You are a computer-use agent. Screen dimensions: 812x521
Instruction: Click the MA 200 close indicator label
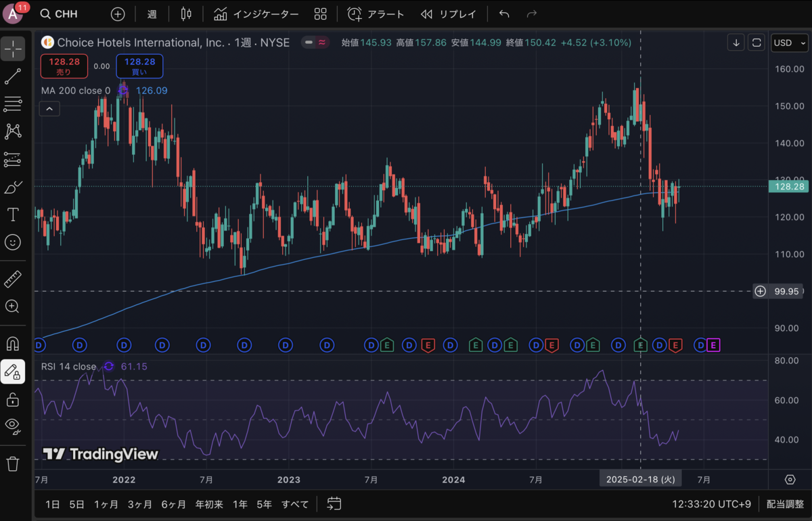tap(76, 91)
